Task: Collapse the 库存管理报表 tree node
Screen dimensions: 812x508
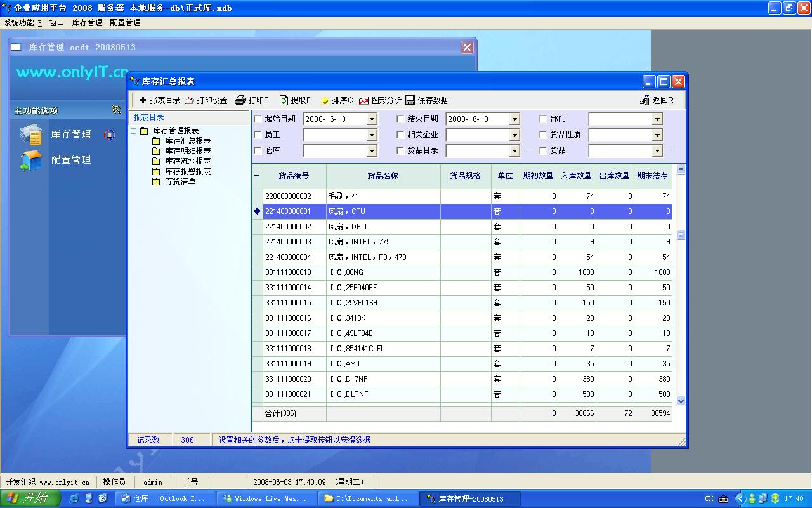Action: pos(134,131)
